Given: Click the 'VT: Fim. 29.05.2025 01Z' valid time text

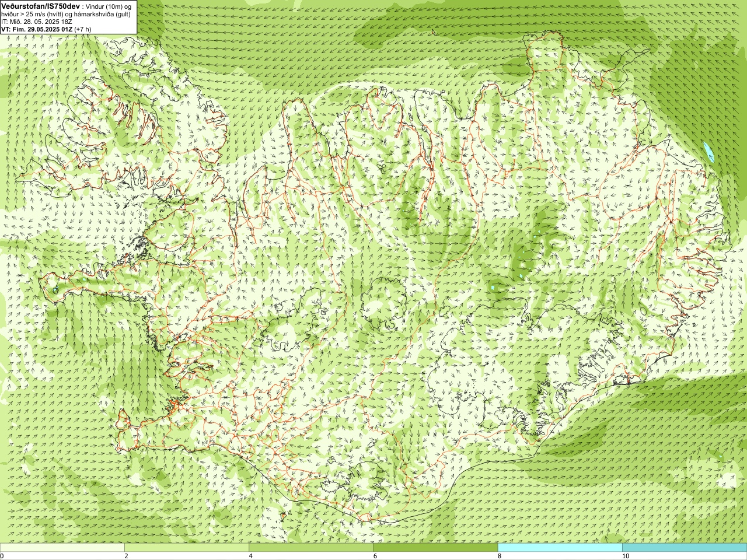Looking at the screenshot, I should [x=37, y=29].
